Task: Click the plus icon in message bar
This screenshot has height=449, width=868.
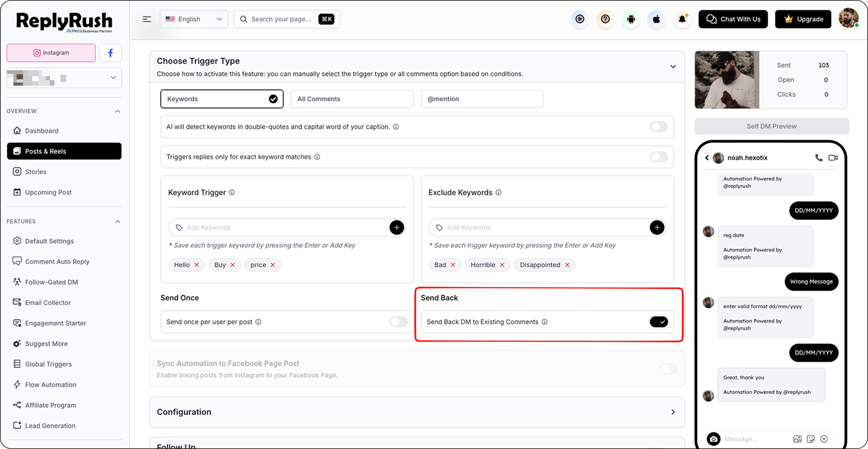Action: 824,439
